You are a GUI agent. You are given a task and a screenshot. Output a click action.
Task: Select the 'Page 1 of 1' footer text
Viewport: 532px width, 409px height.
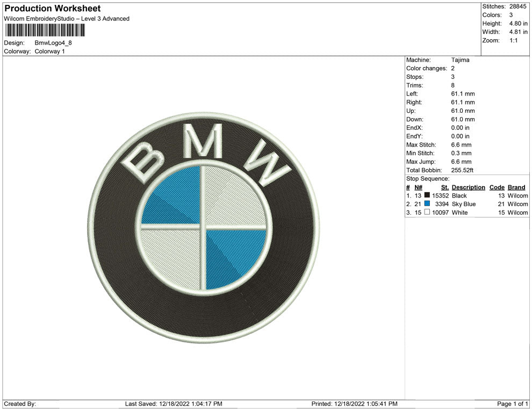[513, 404]
